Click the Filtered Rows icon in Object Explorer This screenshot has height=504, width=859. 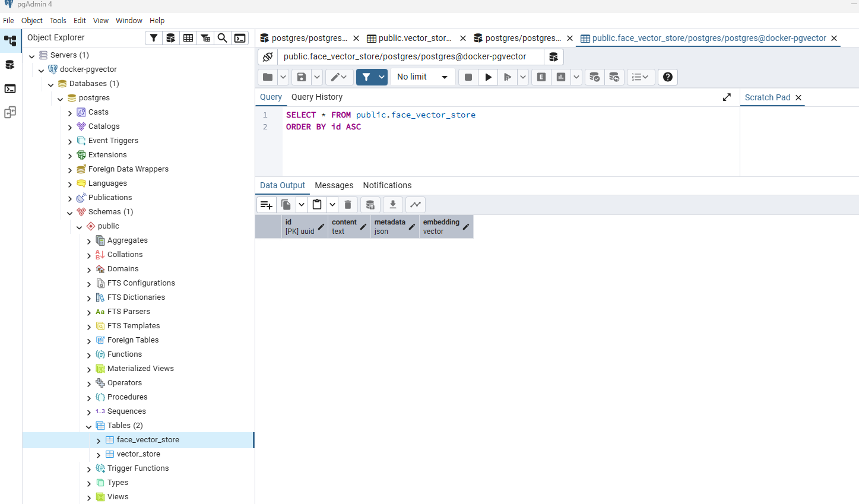pos(205,38)
